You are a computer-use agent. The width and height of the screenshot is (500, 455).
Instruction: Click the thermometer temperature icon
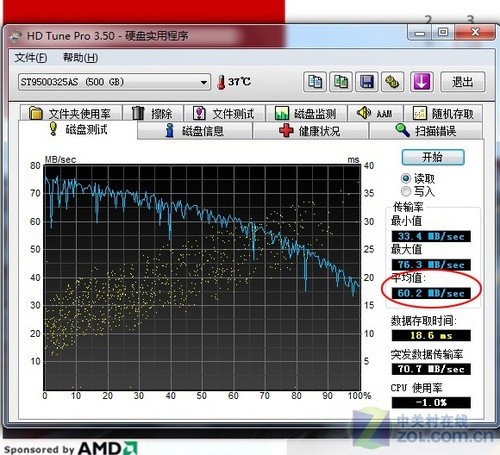pyautogui.click(x=221, y=82)
